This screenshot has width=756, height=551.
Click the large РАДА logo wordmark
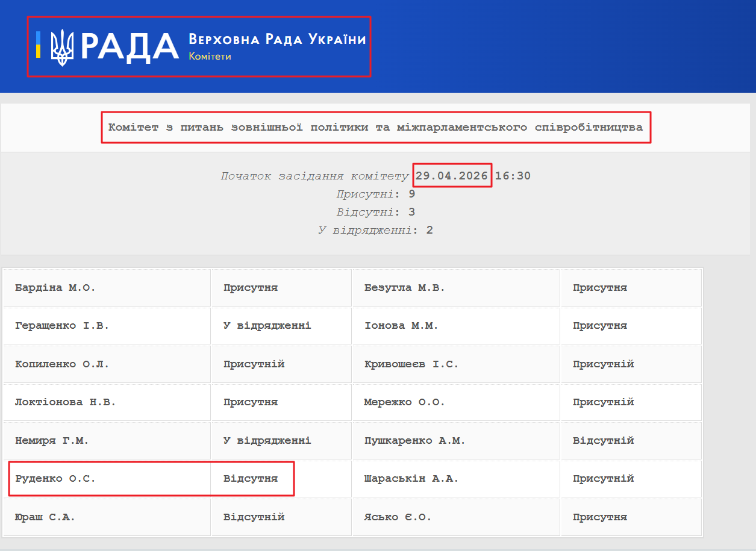[130, 47]
